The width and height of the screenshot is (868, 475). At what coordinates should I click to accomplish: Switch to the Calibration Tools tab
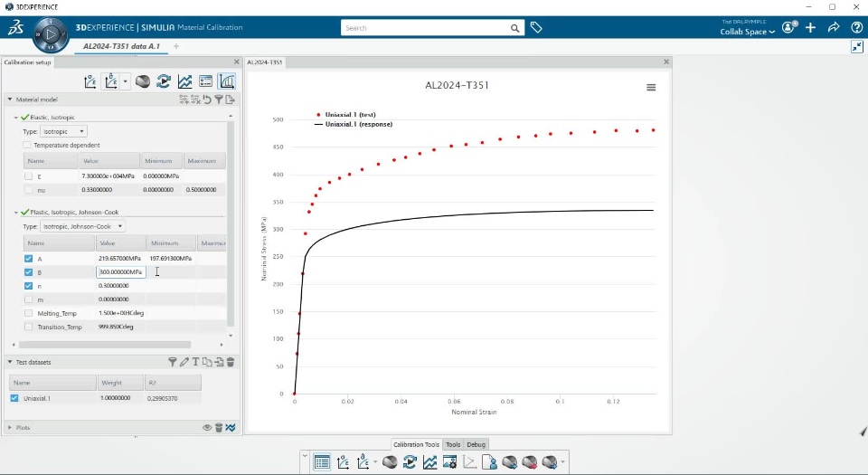416,444
